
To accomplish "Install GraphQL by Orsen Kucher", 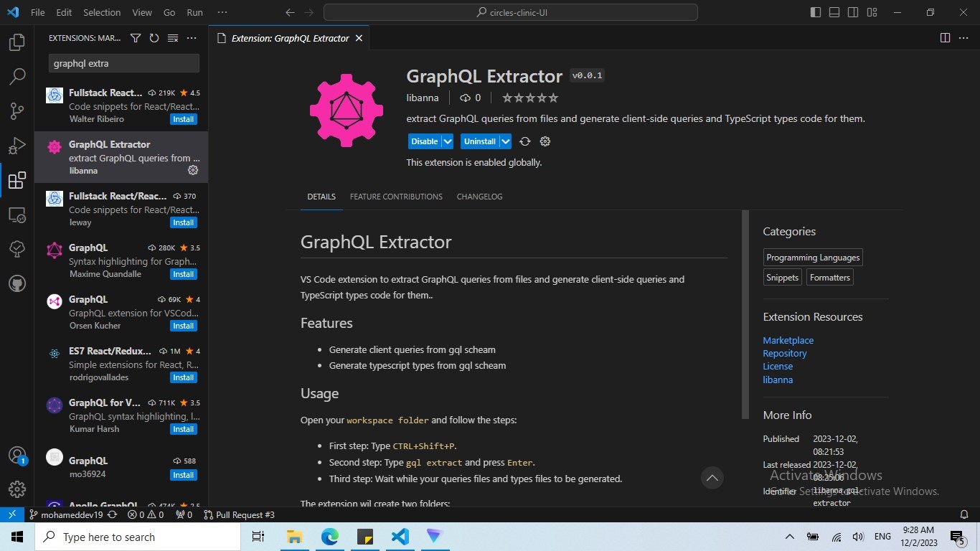I will click(x=184, y=326).
